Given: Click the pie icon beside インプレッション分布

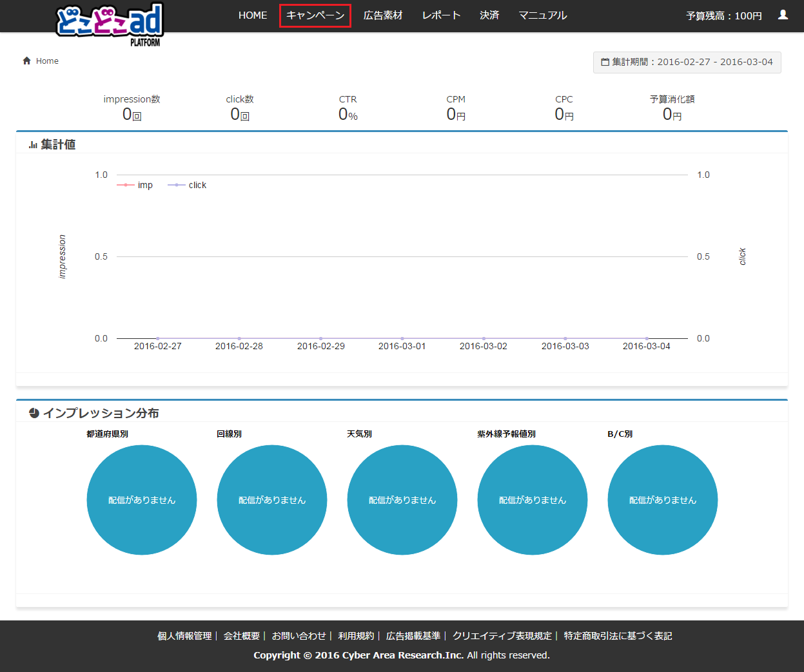Looking at the screenshot, I should pyautogui.click(x=34, y=413).
